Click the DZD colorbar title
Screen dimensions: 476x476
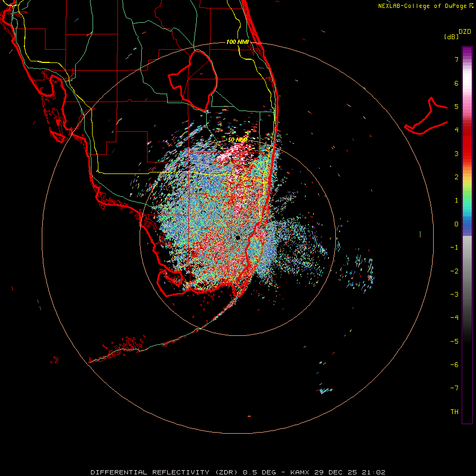465,32
